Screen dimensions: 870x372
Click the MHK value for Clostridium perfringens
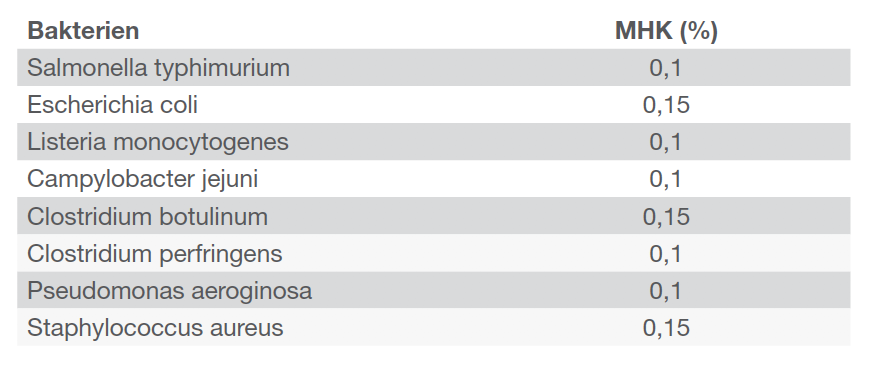click(x=665, y=254)
